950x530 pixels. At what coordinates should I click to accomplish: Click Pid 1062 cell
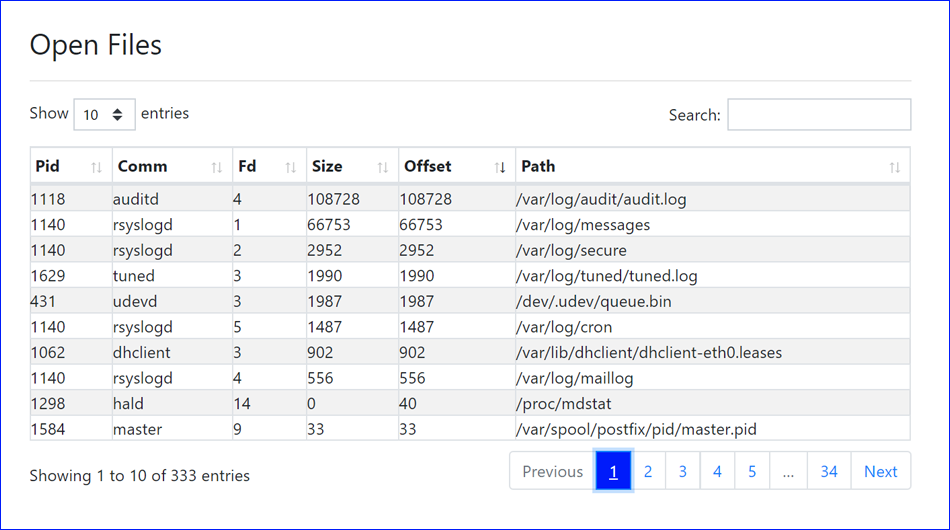pos(71,353)
